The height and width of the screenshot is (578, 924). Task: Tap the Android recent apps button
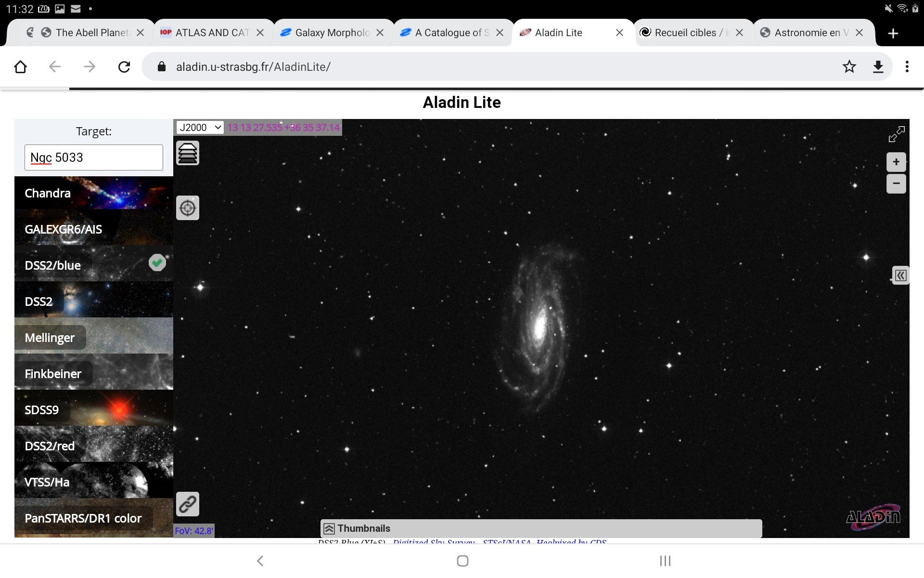click(665, 561)
